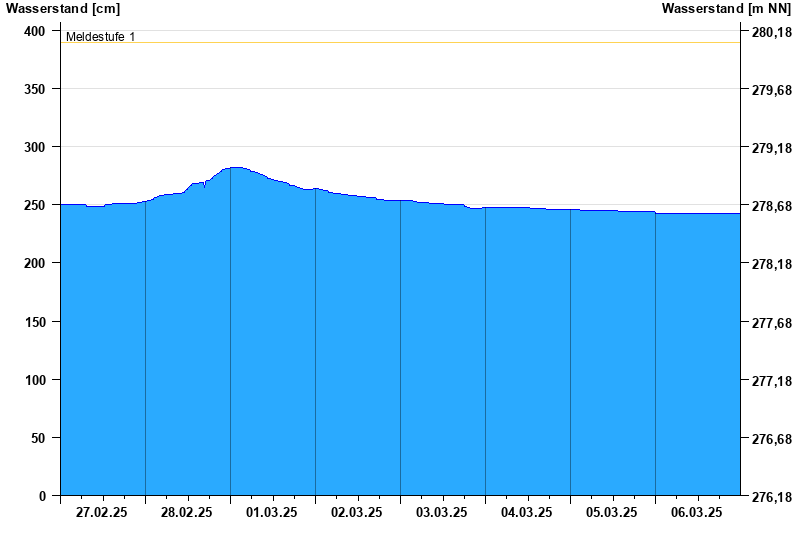Select the 04.03.25 date label

(527, 513)
